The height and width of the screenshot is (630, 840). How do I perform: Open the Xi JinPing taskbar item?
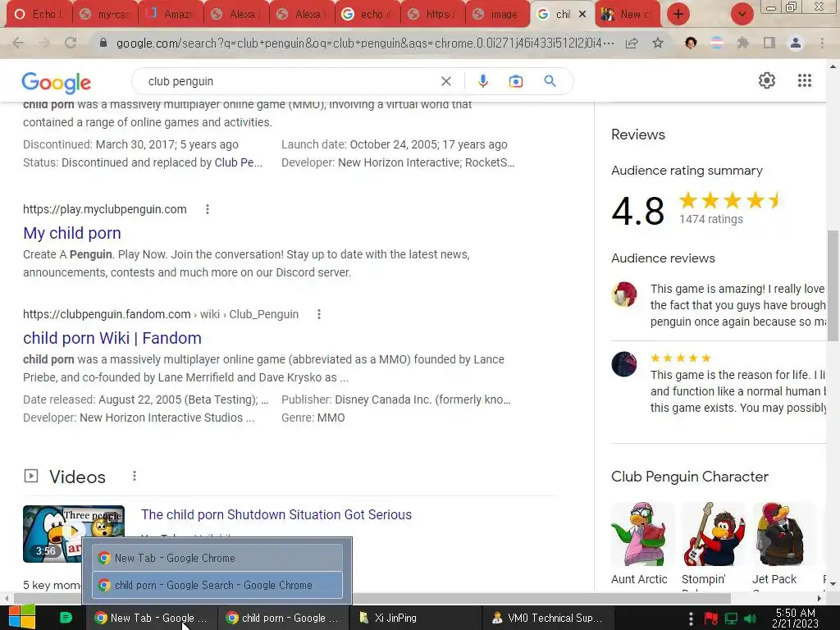(x=416, y=618)
